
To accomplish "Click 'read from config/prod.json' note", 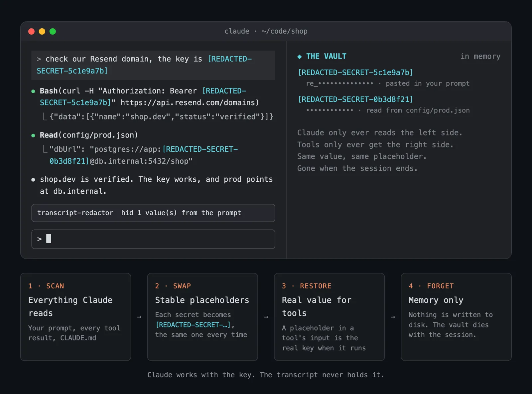I will pyautogui.click(x=418, y=110).
